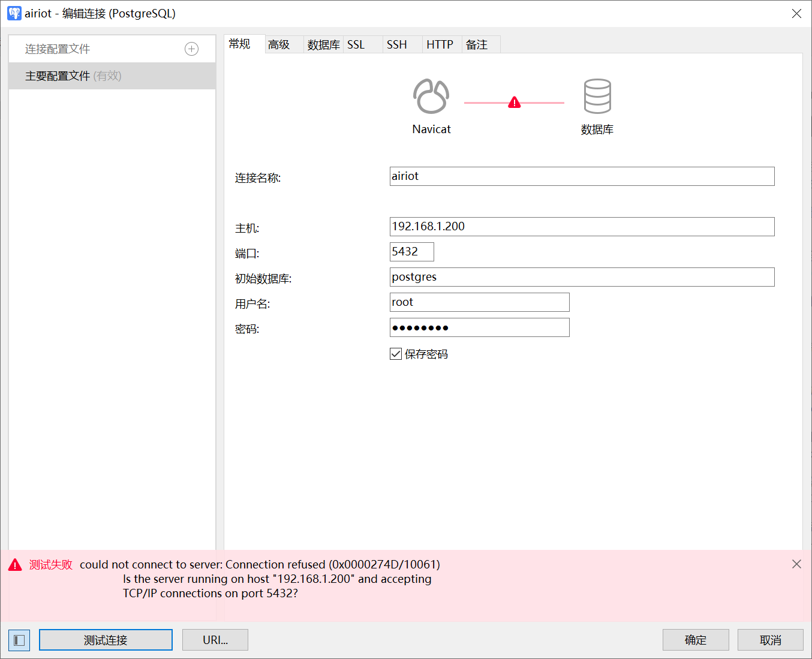Click the add connection profile plus icon
This screenshot has height=659, width=812.
click(191, 49)
